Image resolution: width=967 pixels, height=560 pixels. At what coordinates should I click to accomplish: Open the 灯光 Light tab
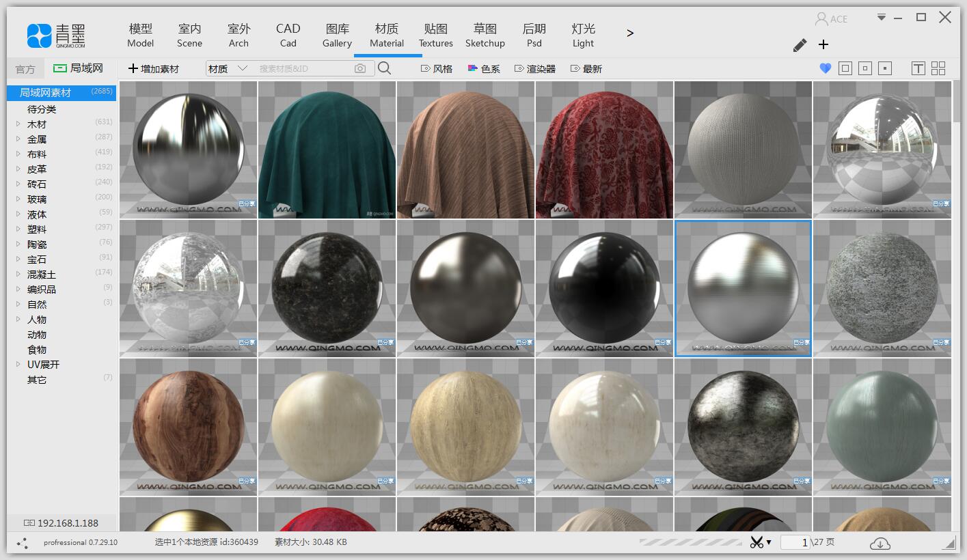(584, 35)
